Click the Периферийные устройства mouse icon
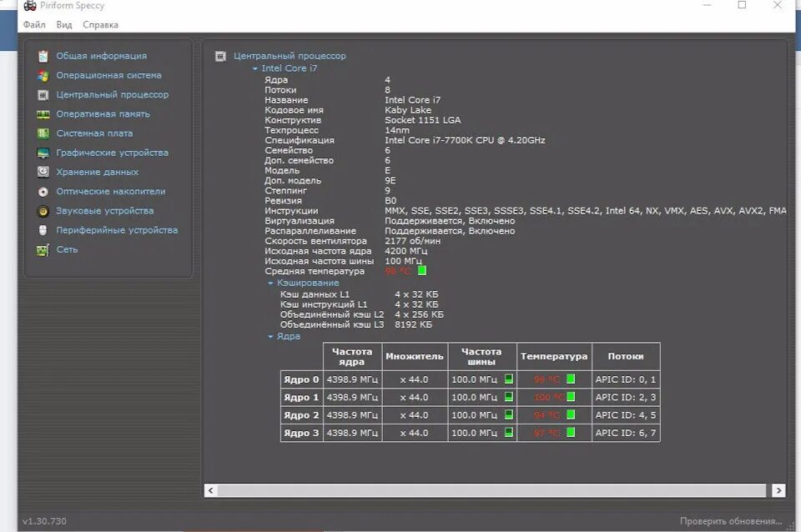 [x=43, y=230]
